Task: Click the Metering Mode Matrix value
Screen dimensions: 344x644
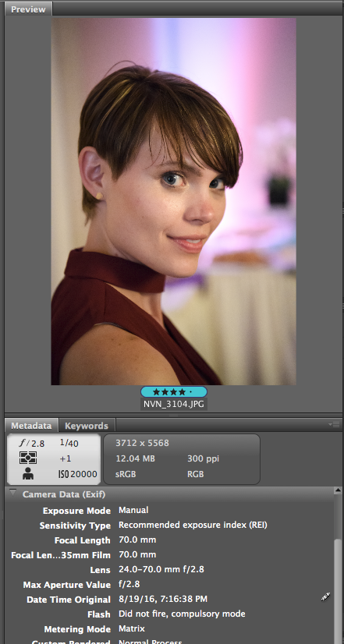Action: 132,628
